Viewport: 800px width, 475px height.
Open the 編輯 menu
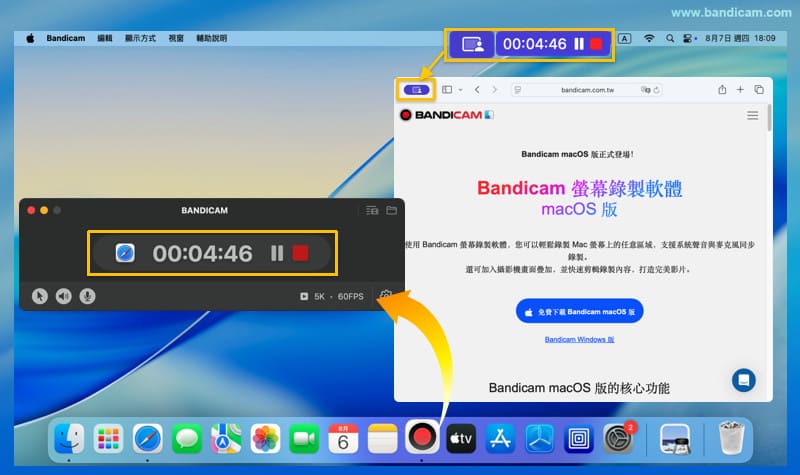click(105, 38)
